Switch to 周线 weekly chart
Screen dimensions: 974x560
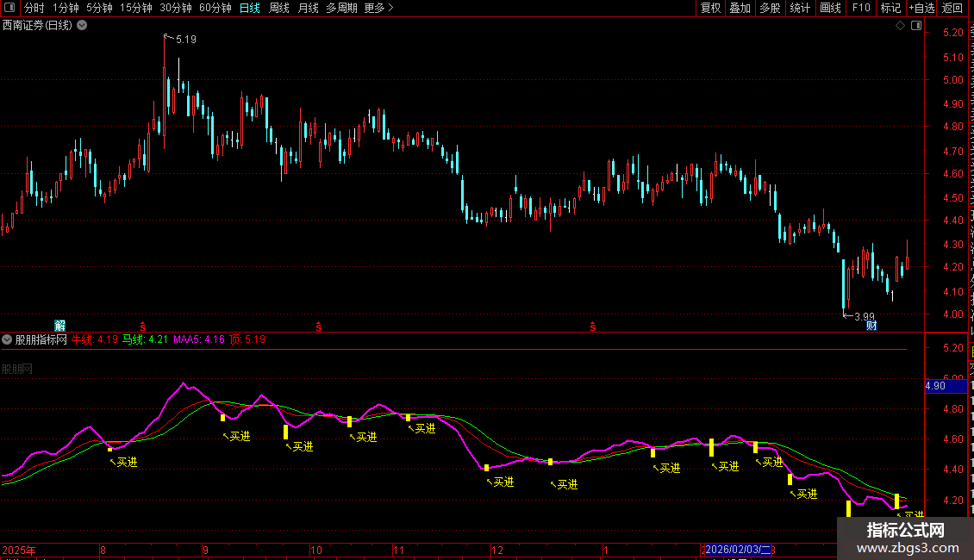point(279,8)
